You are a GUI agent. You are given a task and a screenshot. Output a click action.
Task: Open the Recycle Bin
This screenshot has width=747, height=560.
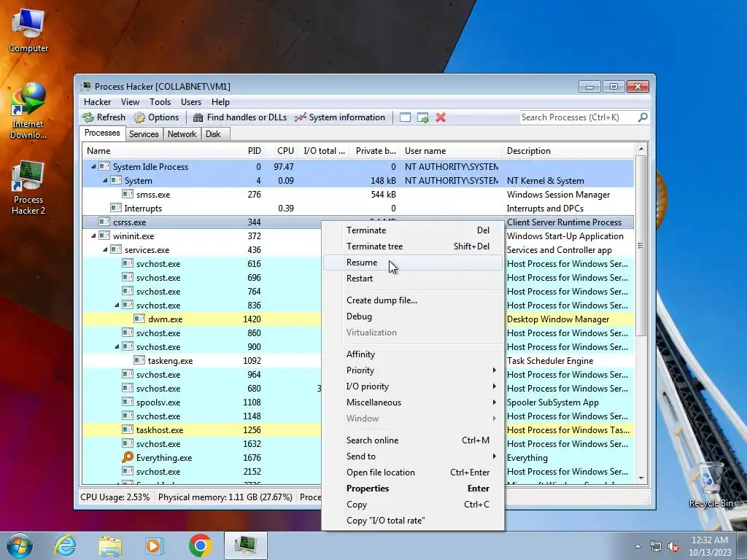pyautogui.click(x=711, y=484)
